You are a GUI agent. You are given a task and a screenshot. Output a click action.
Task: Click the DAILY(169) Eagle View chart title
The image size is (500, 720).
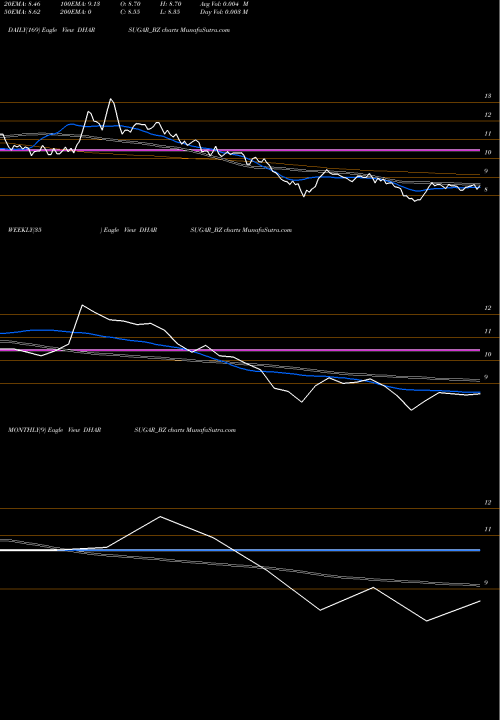(x=51, y=30)
